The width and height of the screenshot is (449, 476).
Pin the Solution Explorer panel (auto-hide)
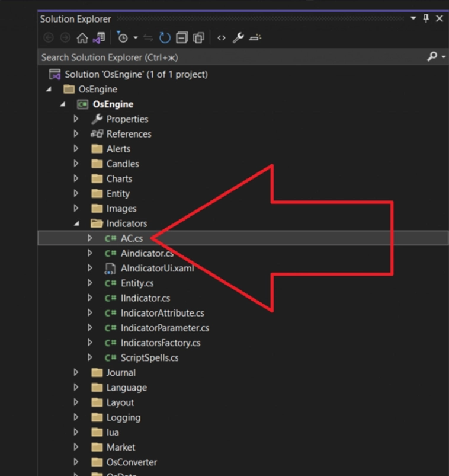pos(426,18)
